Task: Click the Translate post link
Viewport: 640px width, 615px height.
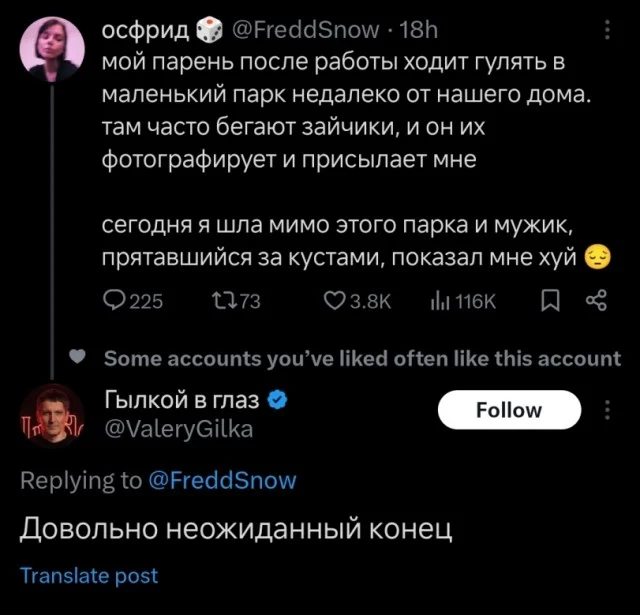Action: coord(89,575)
